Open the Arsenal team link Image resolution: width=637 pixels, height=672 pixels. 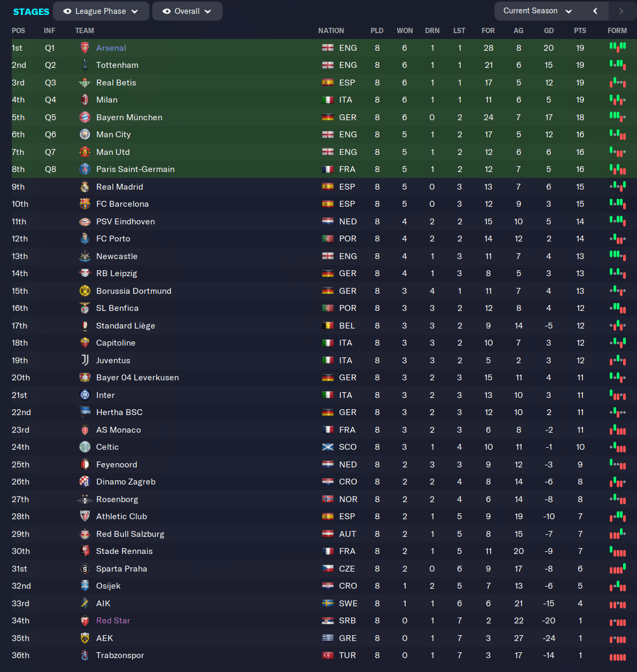click(111, 48)
